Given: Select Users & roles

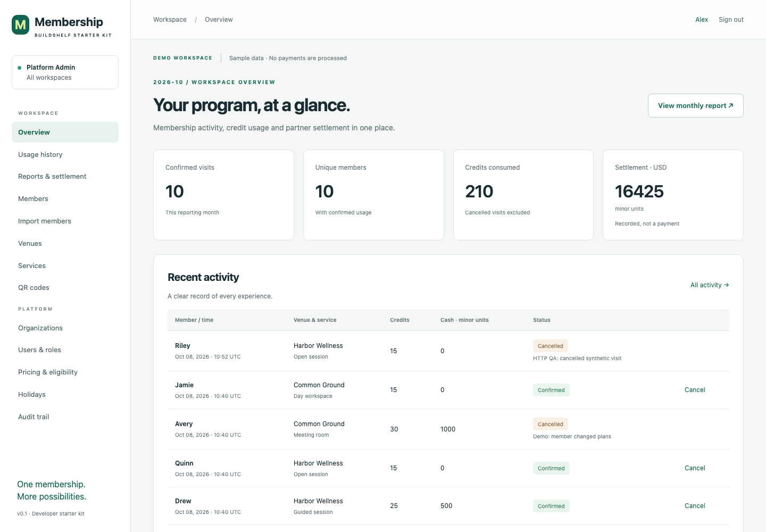Looking at the screenshot, I should [x=65, y=350].
